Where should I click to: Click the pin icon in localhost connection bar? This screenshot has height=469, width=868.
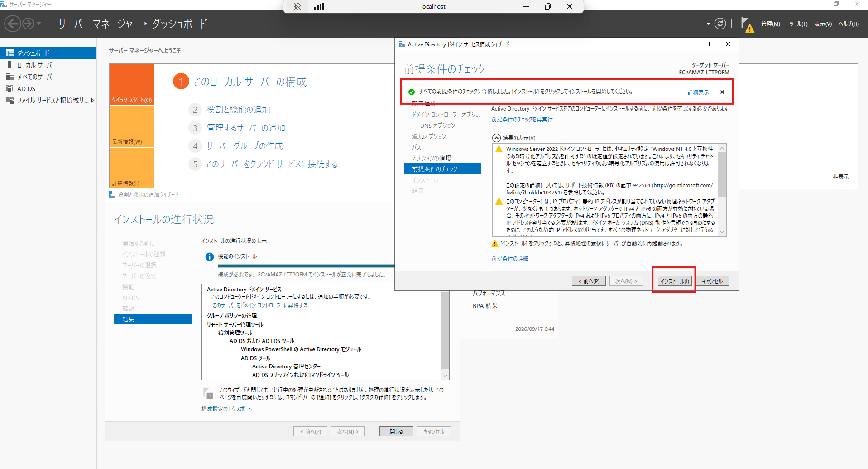pyautogui.click(x=297, y=6)
